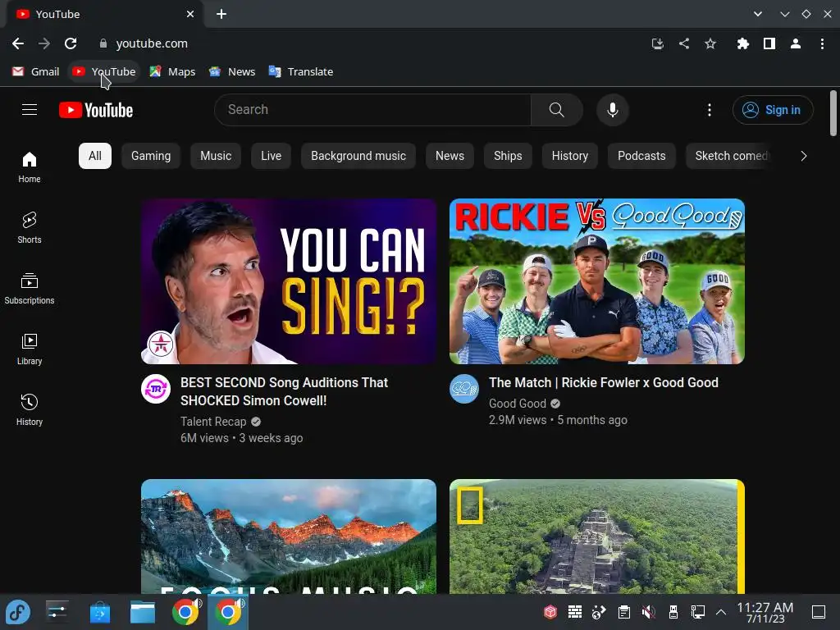This screenshot has height=630, width=840.
Task: Play the Rickie vs Good Good thumbnail
Action: (597, 281)
